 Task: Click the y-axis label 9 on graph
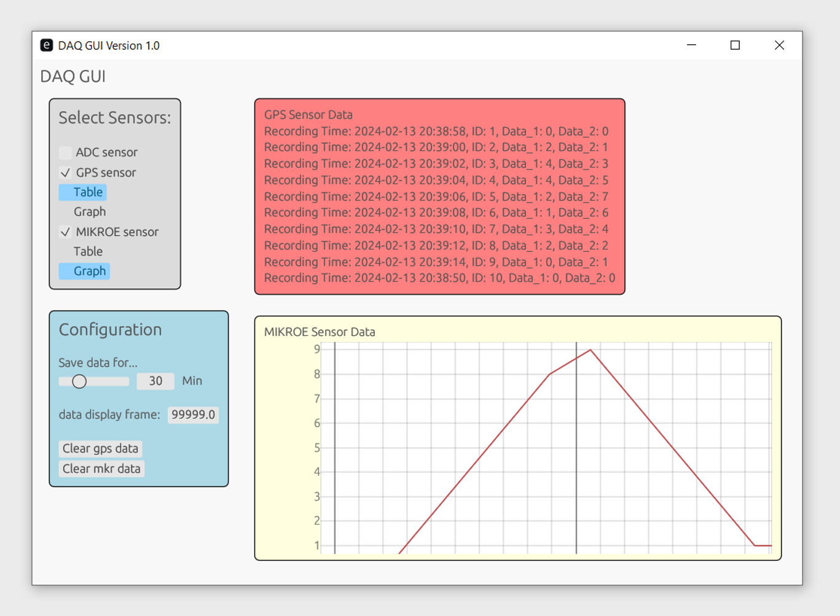click(x=317, y=349)
